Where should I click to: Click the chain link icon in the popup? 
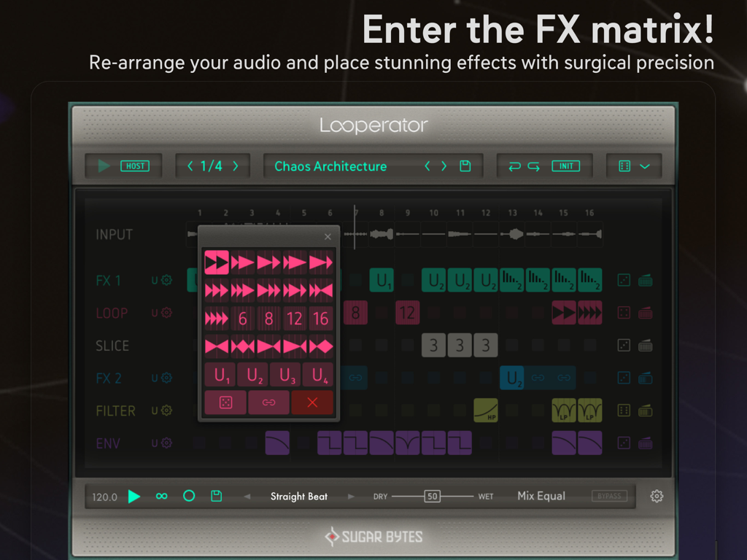(268, 402)
